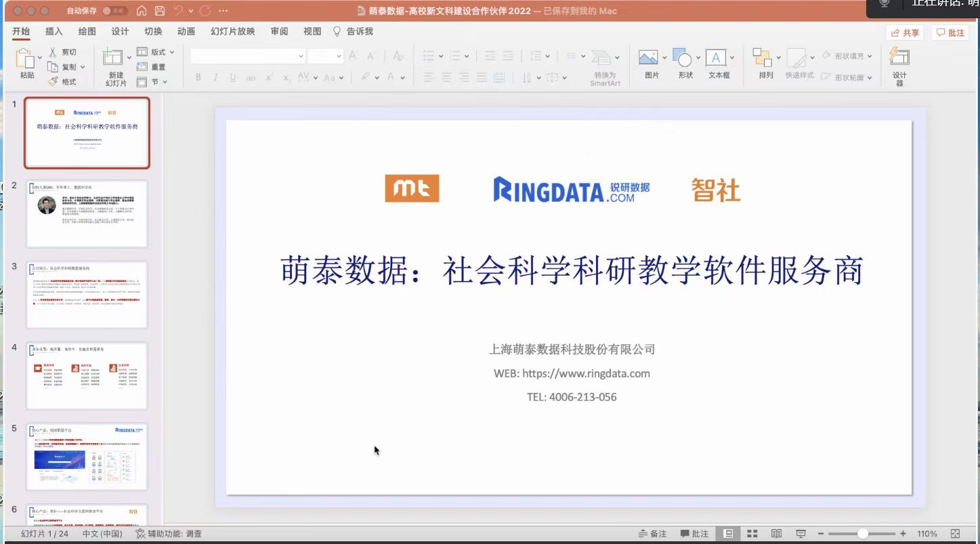Toggle the 备注 notes pane

(x=653, y=534)
